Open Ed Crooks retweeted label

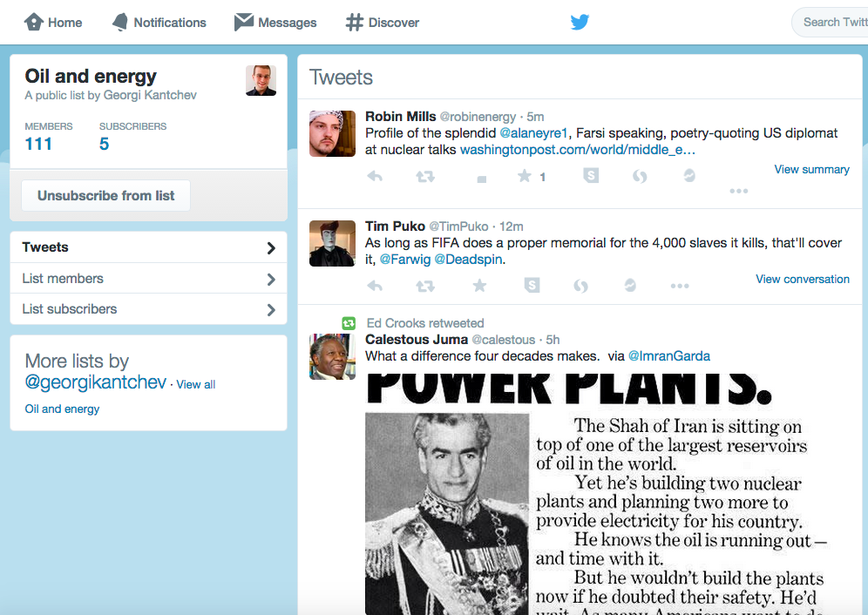tap(425, 322)
